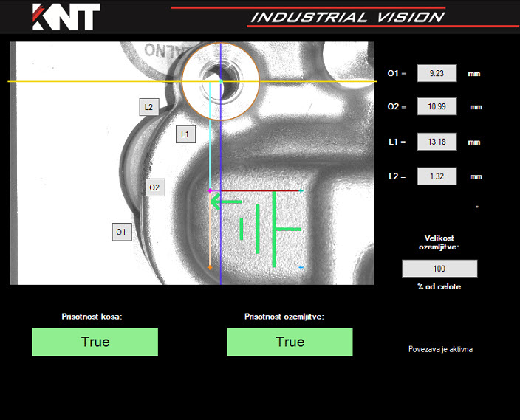Select the O1 label tag on image
The height and width of the screenshot is (420, 520).
[x=122, y=232]
